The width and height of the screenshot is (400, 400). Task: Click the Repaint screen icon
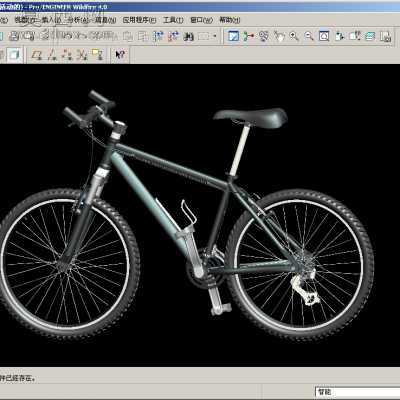pyautogui.click(x=233, y=36)
